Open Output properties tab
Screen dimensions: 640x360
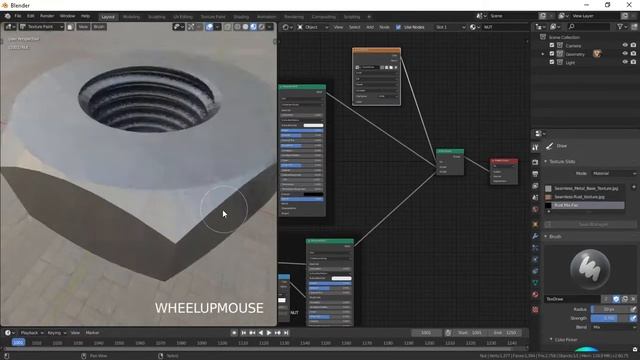pos(536,174)
